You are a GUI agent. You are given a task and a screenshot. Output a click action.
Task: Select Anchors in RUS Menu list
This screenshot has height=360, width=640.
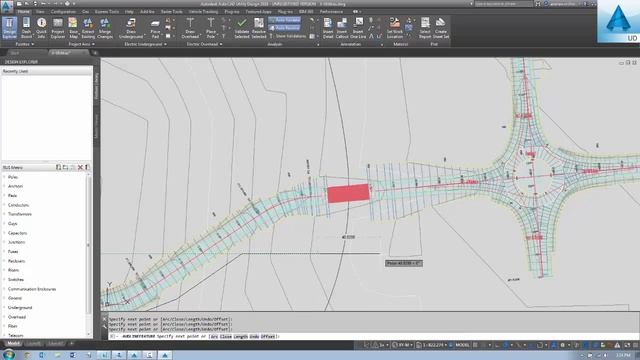pos(16,186)
